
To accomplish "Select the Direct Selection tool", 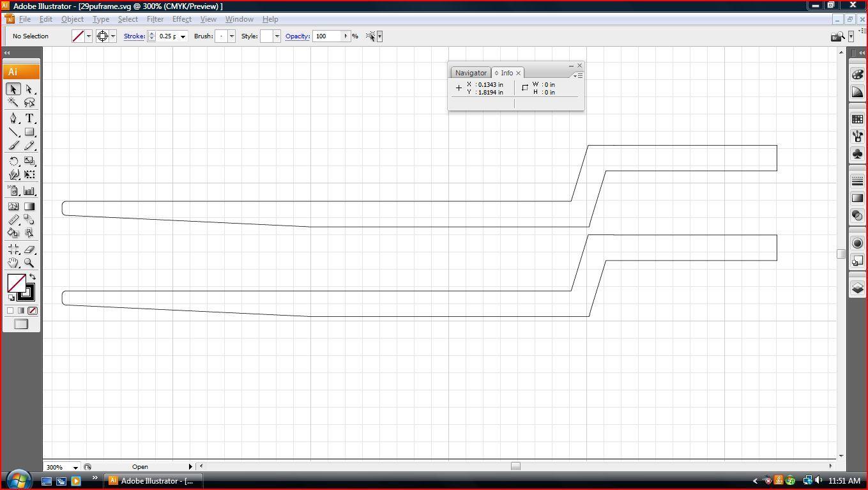I will [x=29, y=89].
